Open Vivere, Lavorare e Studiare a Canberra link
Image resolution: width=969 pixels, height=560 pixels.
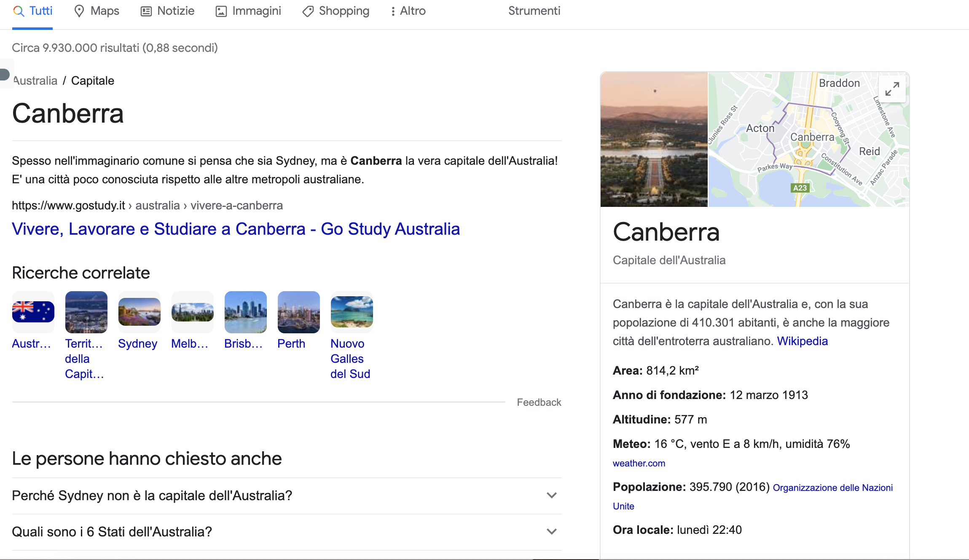(236, 229)
